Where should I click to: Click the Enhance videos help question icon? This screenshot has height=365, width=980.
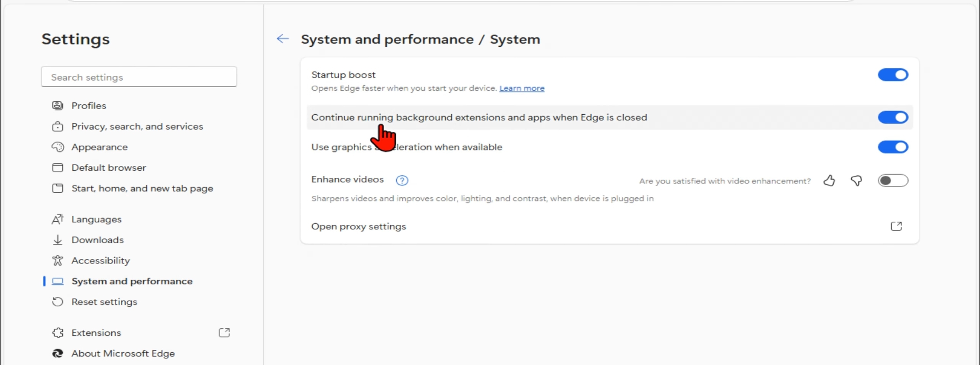pyautogui.click(x=402, y=180)
